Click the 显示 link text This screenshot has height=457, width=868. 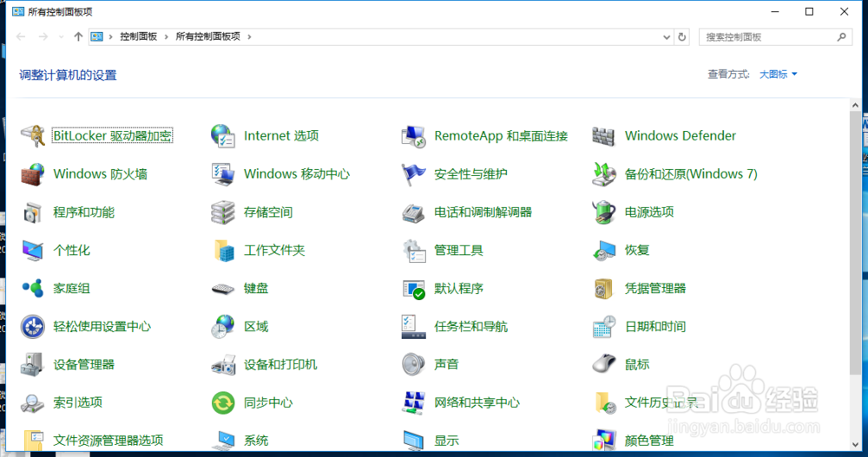point(446,441)
